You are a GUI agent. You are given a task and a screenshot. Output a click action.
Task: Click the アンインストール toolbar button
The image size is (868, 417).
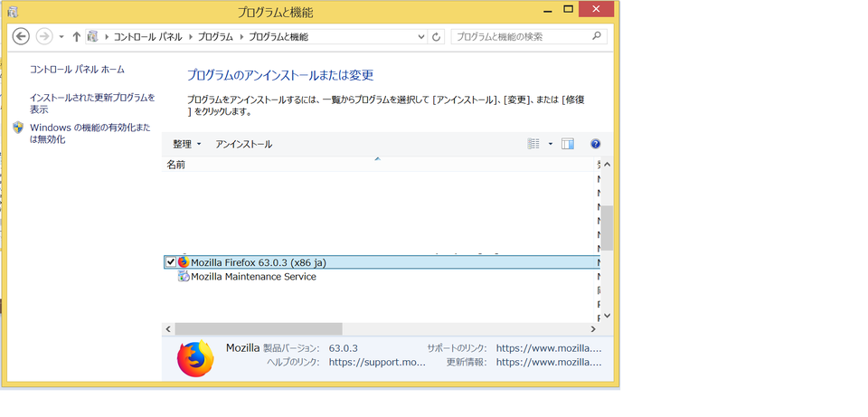click(243, 144)
